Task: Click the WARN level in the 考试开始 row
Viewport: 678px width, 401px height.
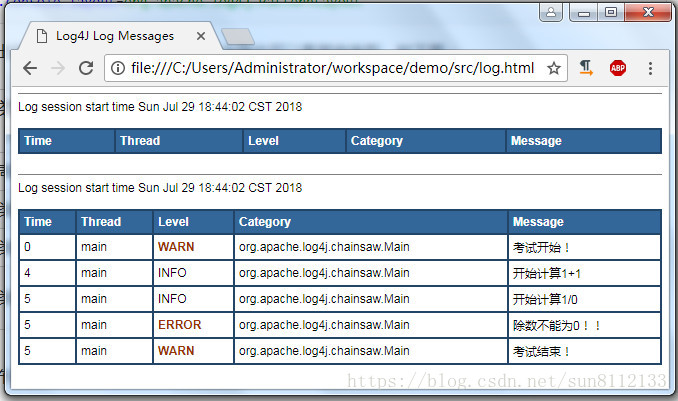Action: (x=176, y=247)
